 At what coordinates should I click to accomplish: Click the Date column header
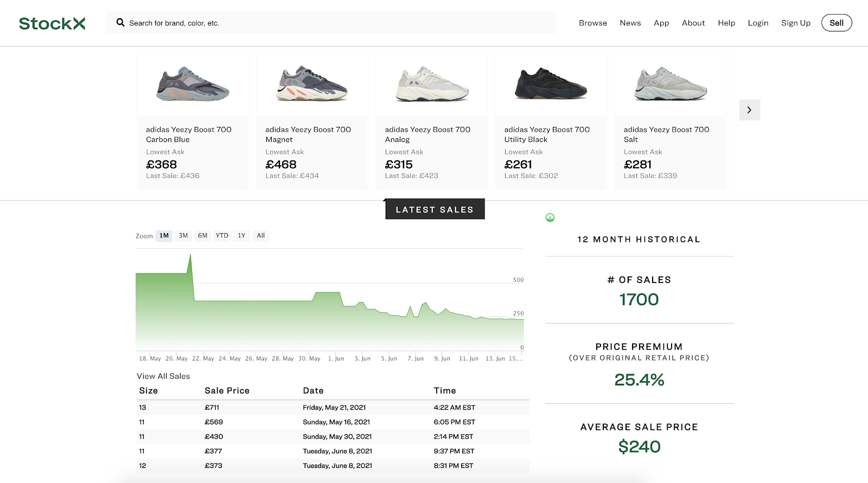click(x=314, y=391)
